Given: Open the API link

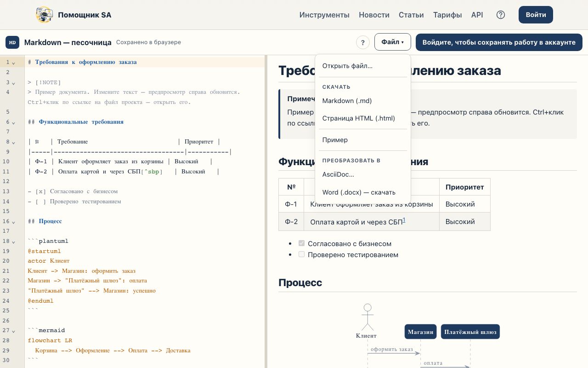Looking at the screenshot, I should tap(477, 15).
